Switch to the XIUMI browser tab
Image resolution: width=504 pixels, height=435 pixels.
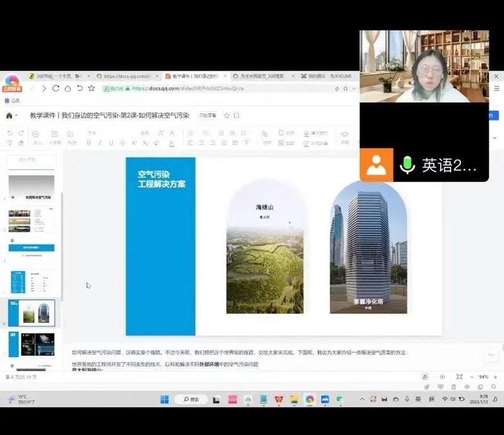point(328,77)
